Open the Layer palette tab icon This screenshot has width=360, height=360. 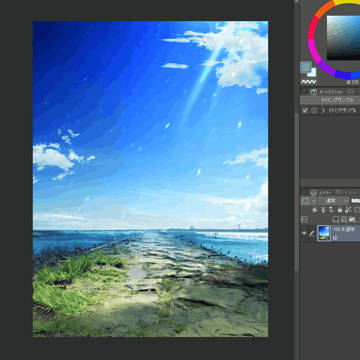tap(313, 192)
